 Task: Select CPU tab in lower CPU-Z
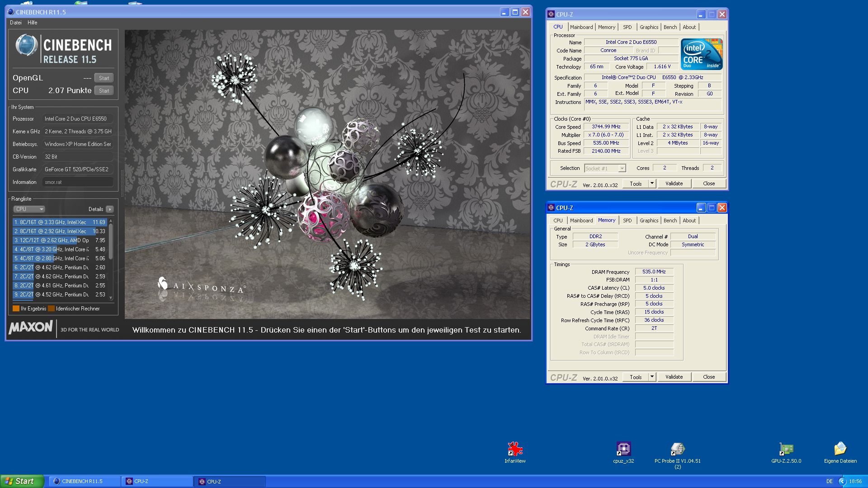click(x=558, y=221)
